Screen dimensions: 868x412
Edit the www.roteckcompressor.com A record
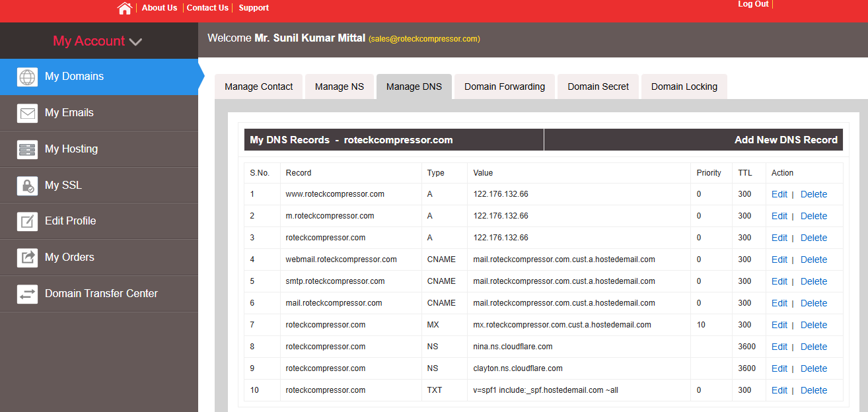point(779,194)
